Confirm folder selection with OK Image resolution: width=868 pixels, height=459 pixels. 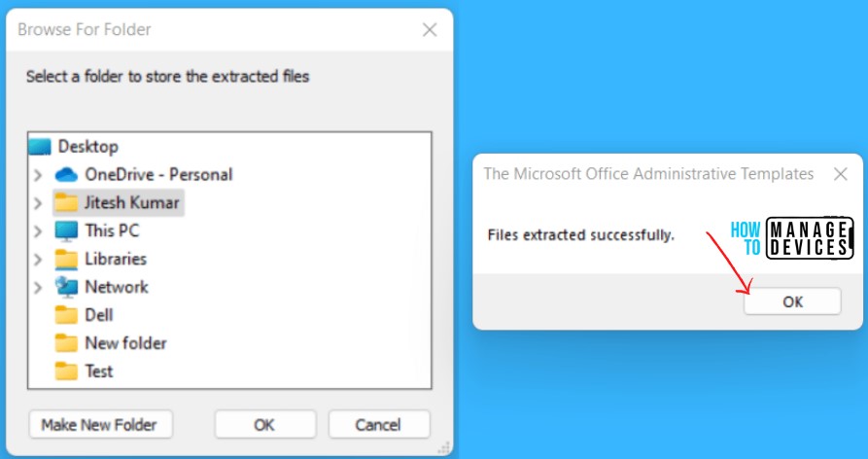point(263,424)
